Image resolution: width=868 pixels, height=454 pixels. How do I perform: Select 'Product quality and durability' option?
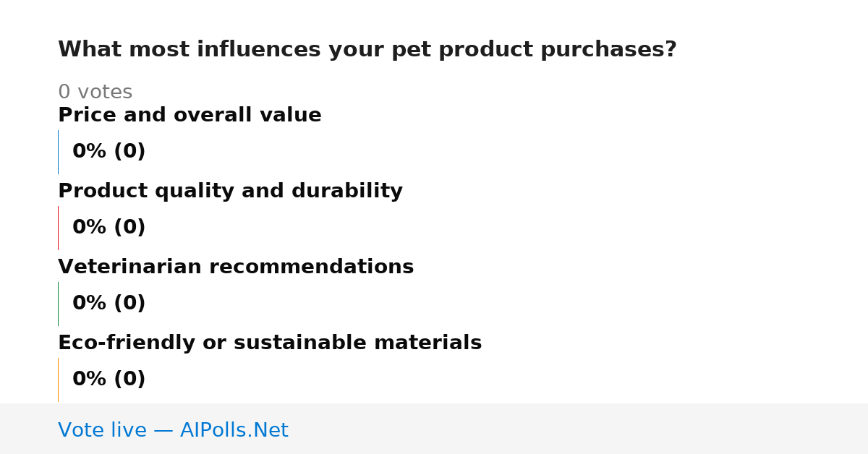[x=230, y=192]
